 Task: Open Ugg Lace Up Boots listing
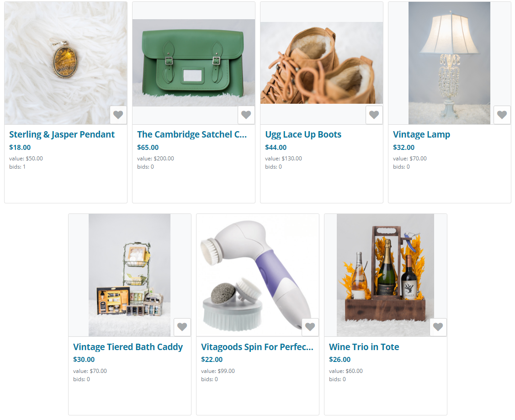point(303,135)
